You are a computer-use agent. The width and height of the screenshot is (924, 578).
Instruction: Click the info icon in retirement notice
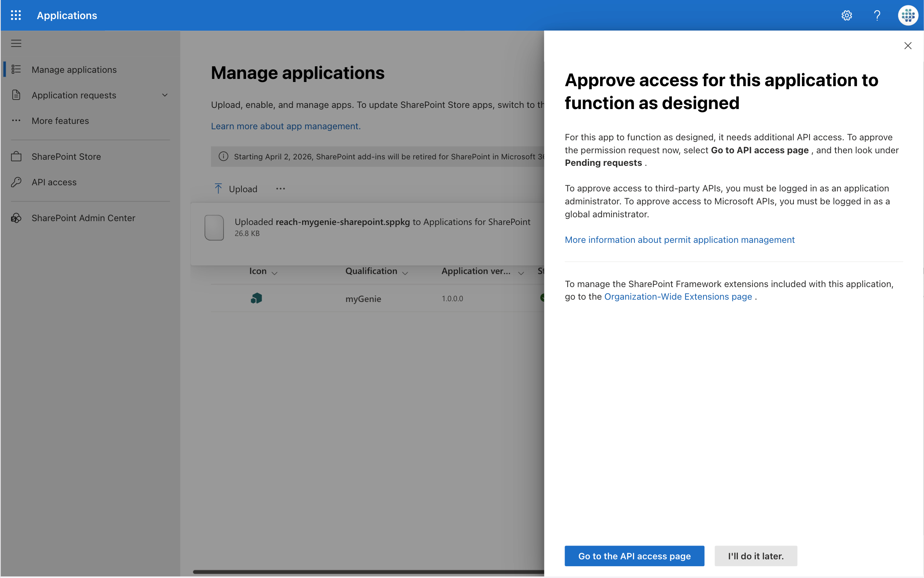[223, 156]
